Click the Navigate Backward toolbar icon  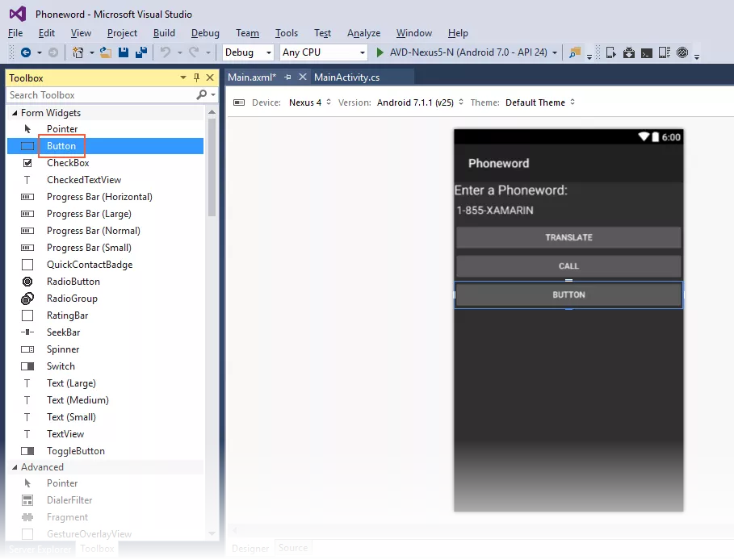click(x=26, y=52)
